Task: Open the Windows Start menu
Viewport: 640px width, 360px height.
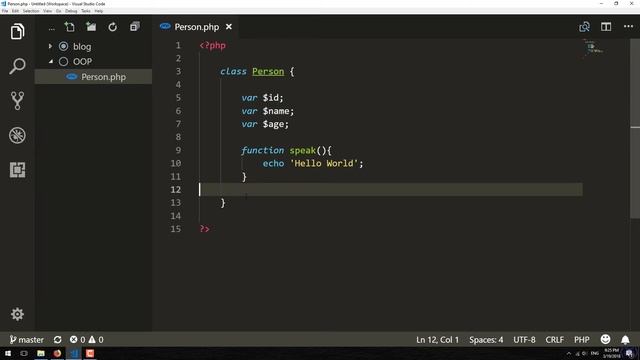Action: point(8,353)
